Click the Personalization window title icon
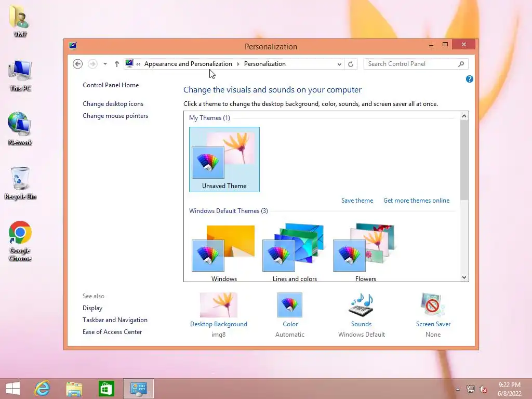This screenshot has width=532, height=399. 73,46
